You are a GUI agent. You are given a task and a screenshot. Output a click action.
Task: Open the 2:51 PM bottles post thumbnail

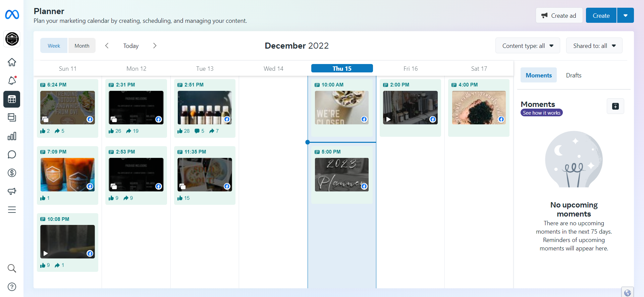(205, 108)
